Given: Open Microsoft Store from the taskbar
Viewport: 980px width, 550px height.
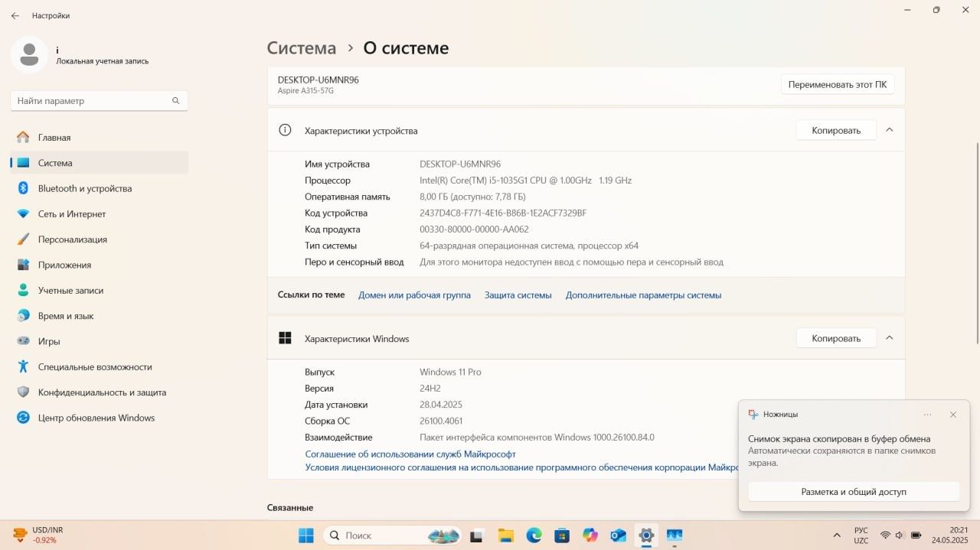Looking at the screenshot, I should 562,535.
